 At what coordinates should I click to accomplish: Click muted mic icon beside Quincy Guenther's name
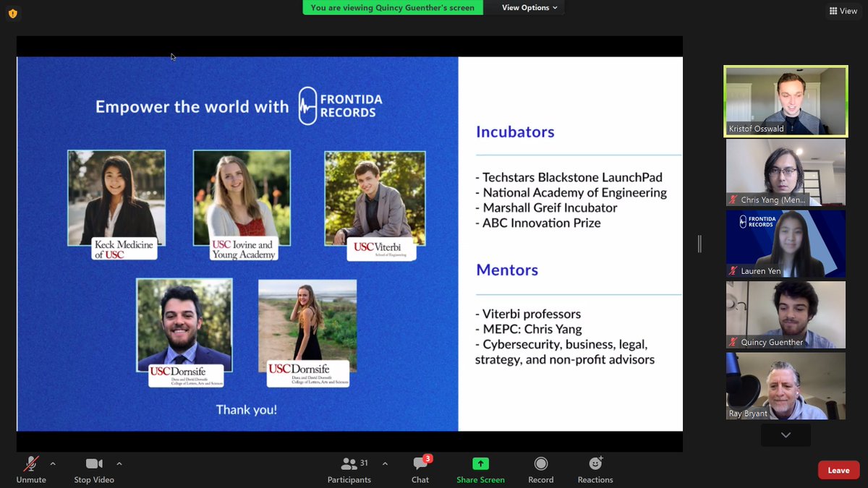(733, 342)
